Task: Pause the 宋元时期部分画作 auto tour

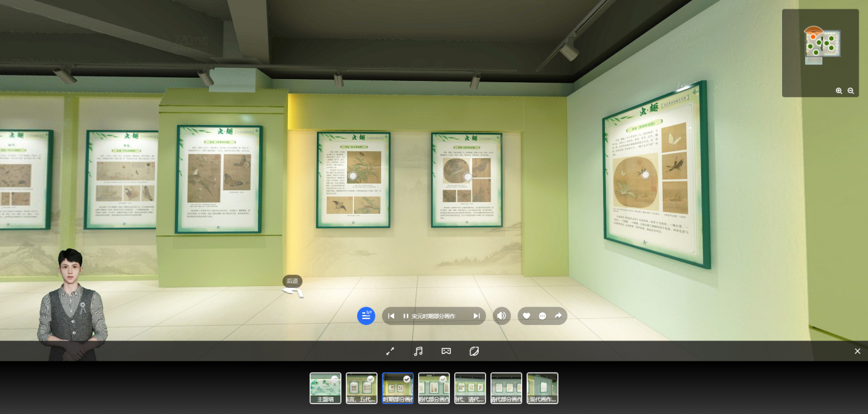Action: pos(406,316)
